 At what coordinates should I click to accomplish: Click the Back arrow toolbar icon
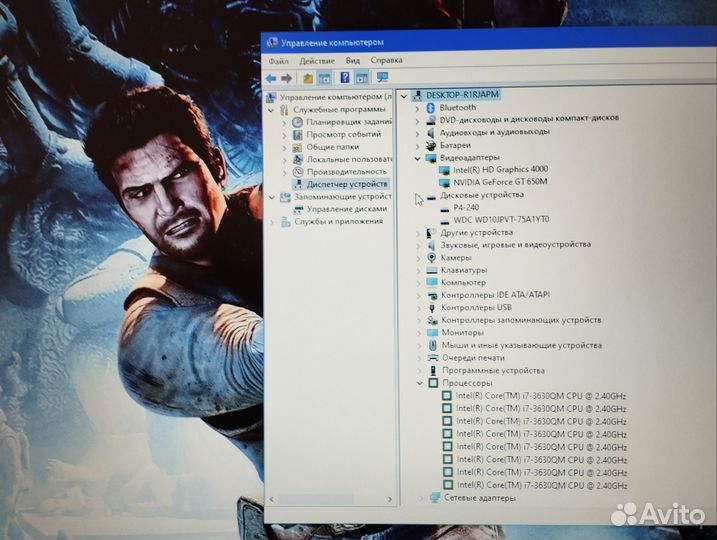point(271,79)
